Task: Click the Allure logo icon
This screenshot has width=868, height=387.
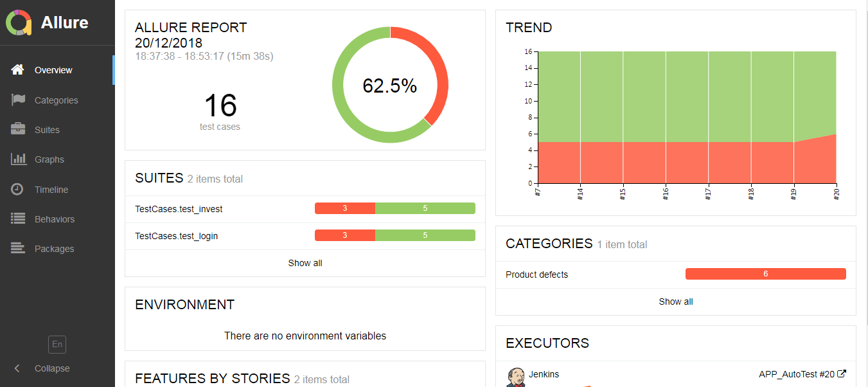Action: click(19, 22)
